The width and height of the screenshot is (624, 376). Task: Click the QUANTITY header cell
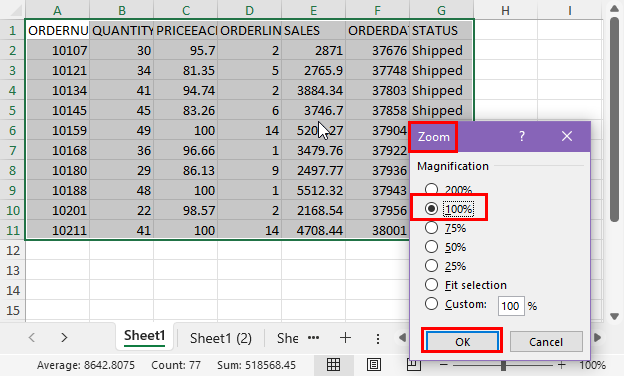tap(122, 30)
